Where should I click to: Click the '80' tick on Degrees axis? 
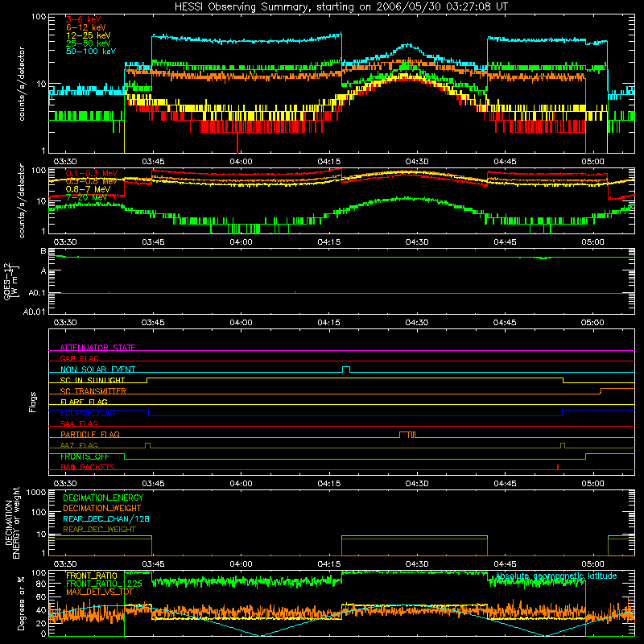pyautogui.click(x=41, y=584)
